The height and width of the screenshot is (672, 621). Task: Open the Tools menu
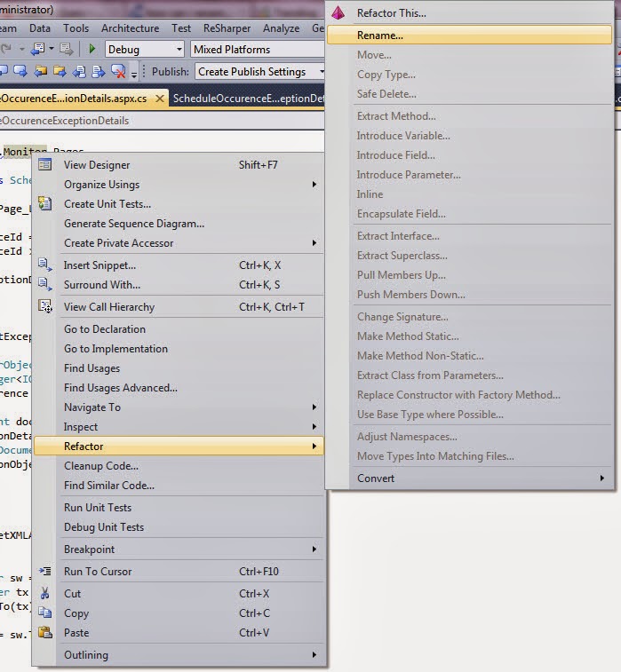76,28
